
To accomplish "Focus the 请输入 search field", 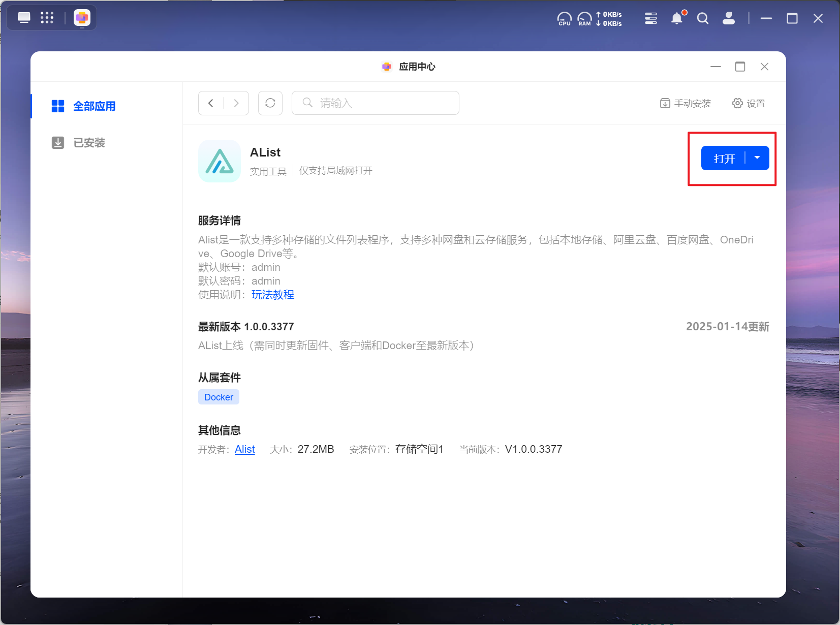I will [376, 103].
